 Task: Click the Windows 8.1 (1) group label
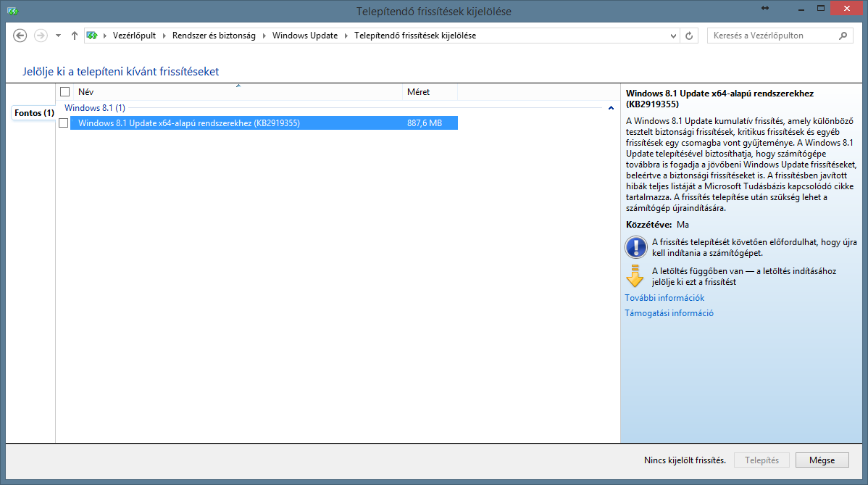click(x=95, y=108)
